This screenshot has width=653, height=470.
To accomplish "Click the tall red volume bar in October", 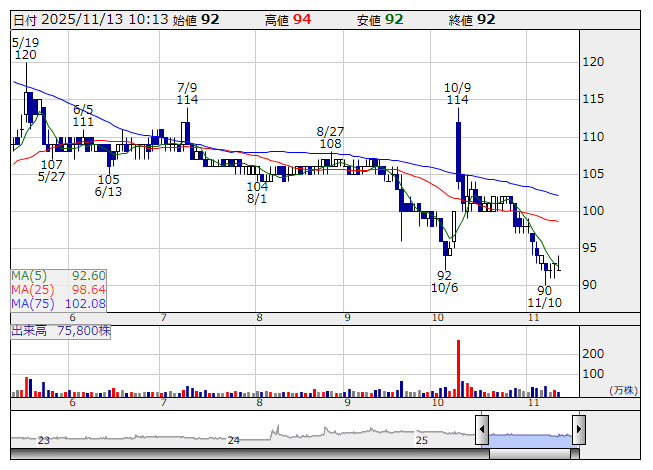I will 459,368.
